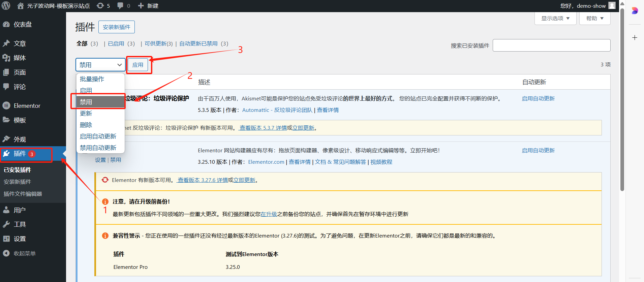Image resolution: width=644 pixels, height=282 pixels.
Task: Click 立即更新 link in Akismet notice
Action: click(303, 128)
